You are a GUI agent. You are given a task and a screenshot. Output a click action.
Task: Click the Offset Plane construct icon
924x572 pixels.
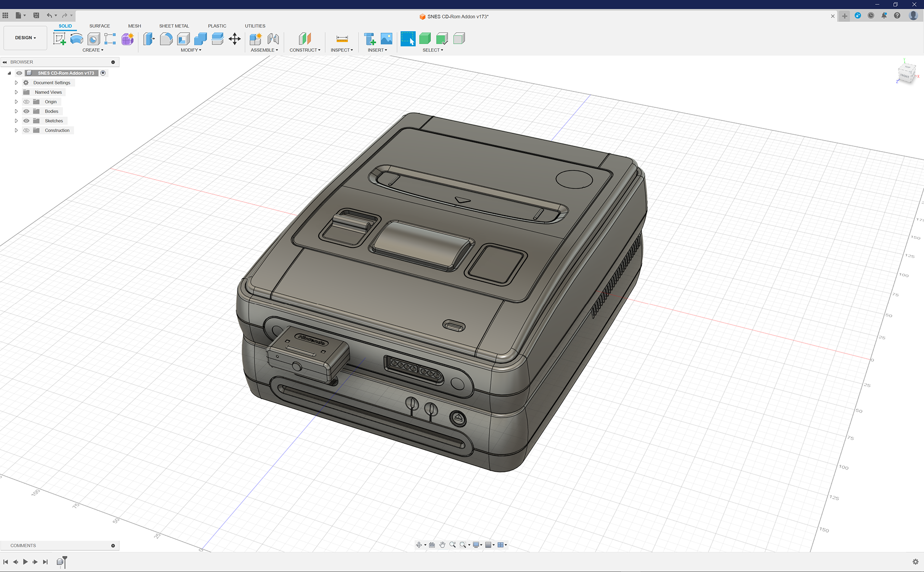pyautogui.click(x=305, y=39)
